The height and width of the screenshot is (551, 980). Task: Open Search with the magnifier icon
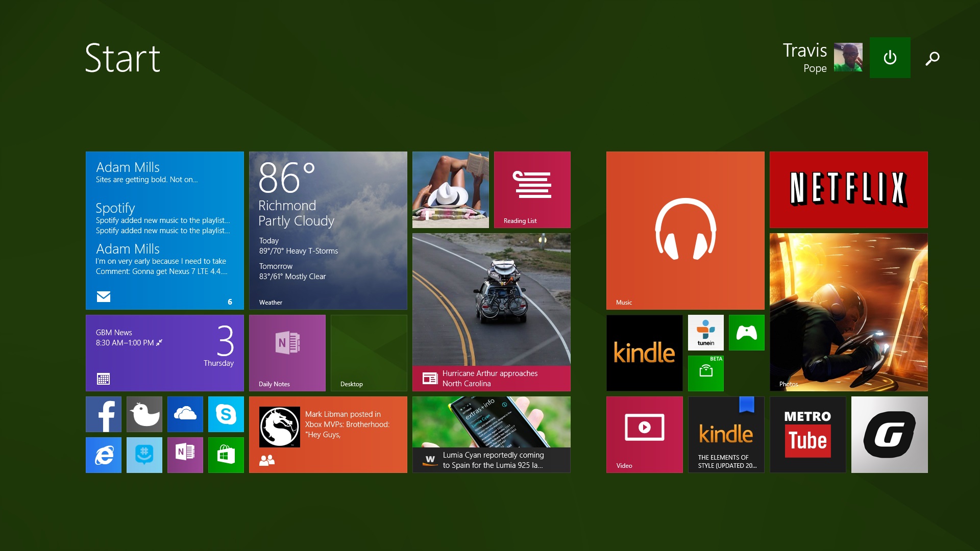(933, 58)
